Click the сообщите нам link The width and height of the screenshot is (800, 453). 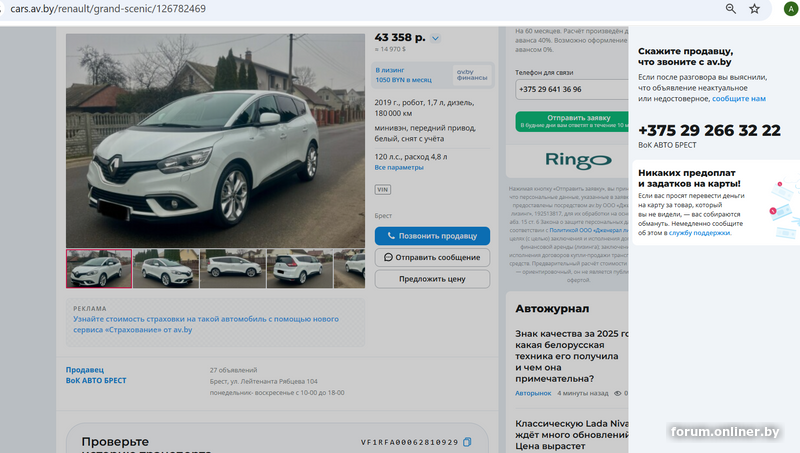point(739,99)
